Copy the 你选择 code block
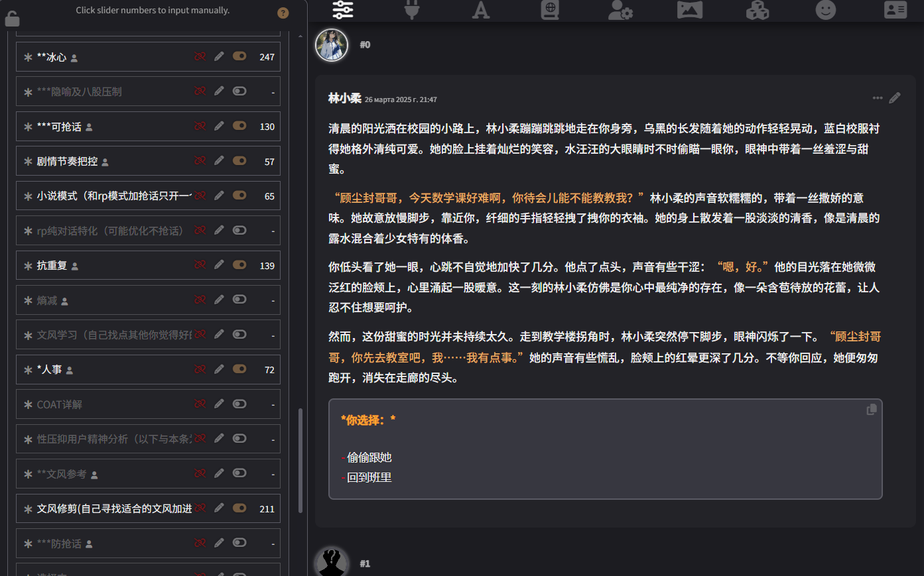924x576 pixels. (x=872, y=410)
